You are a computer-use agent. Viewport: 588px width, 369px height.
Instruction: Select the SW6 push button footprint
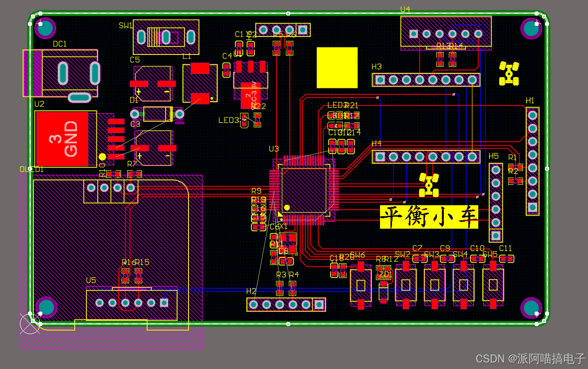click(x=361, y=286)
